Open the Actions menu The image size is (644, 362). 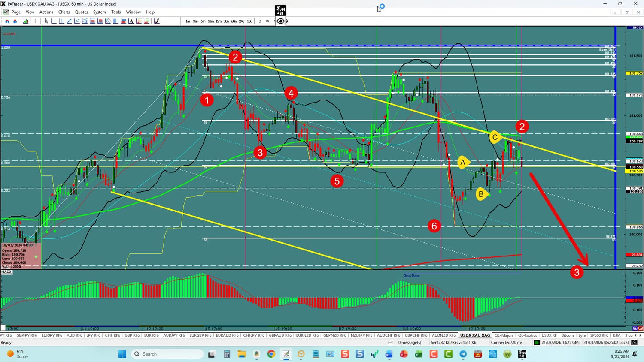coord(46,12)
